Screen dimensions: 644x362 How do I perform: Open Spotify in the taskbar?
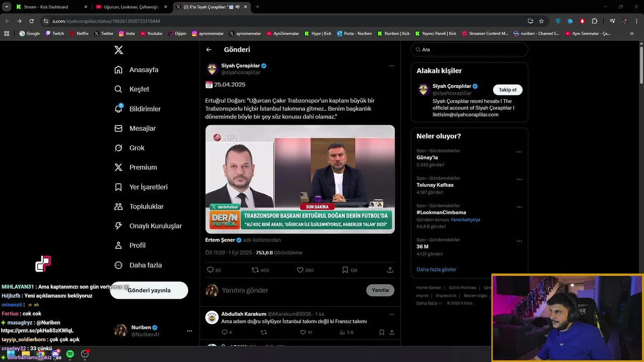pos(70,354)
